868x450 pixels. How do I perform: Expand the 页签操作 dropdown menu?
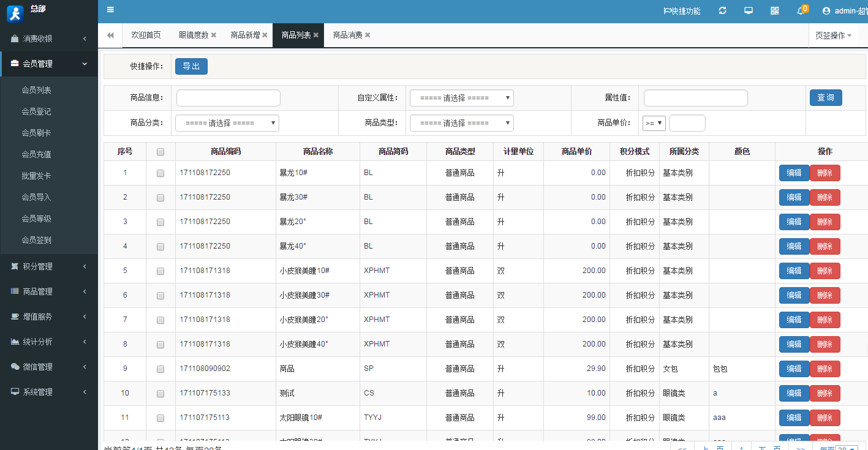pyautogui.click(x=833, y=36)
